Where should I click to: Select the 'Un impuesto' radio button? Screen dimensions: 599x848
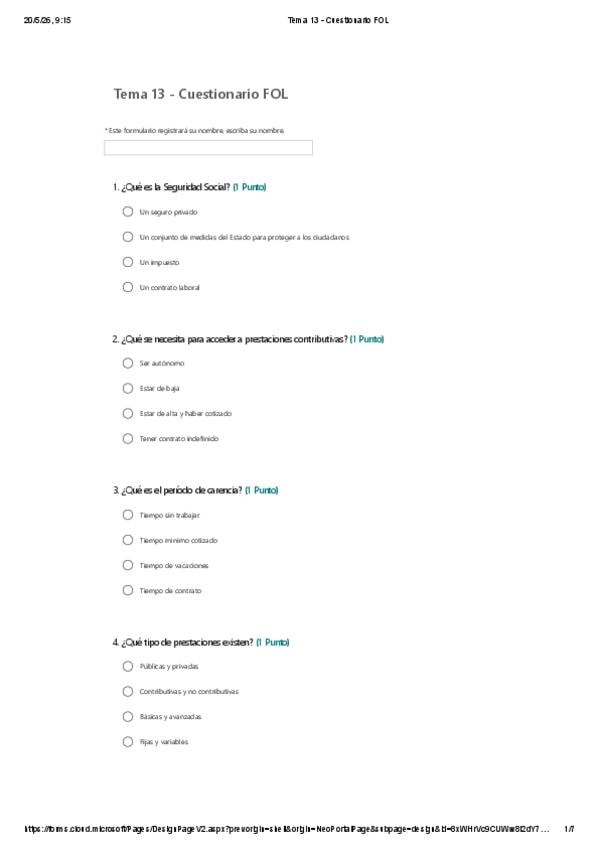pos(128,262)
